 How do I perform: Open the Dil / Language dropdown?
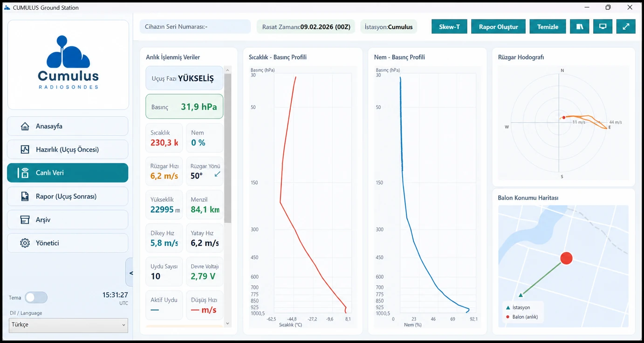pyautogui.click(x=68, y=325)
